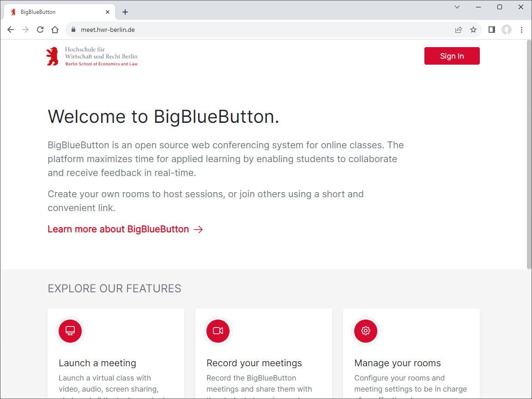This screenshot has width=532, height=399.
Task: Click the vertical page scrollbar
Action: pyautogui.click(x=528, y=152)
